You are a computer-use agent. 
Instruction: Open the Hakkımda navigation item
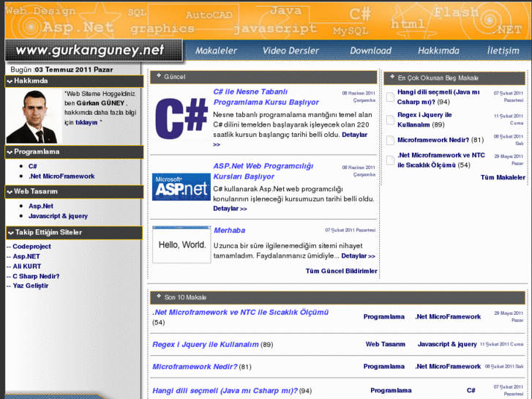[438, 51]
